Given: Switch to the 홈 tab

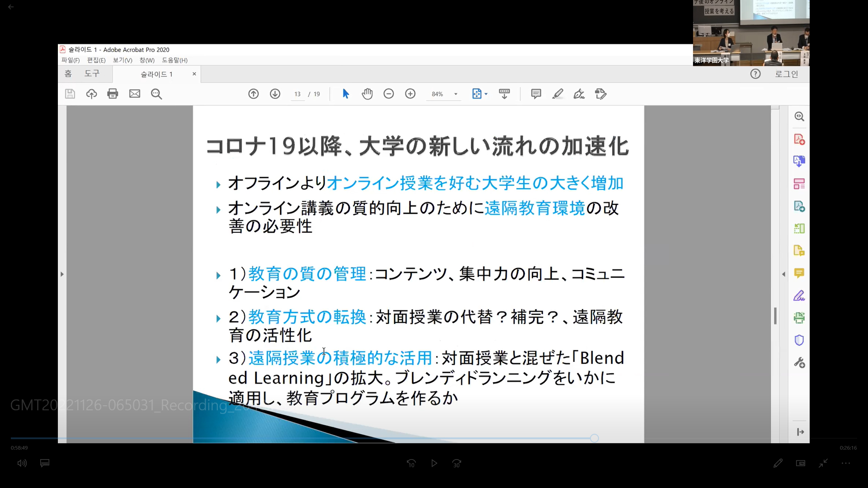Looking at the screenshot, I should coord(68,74).
